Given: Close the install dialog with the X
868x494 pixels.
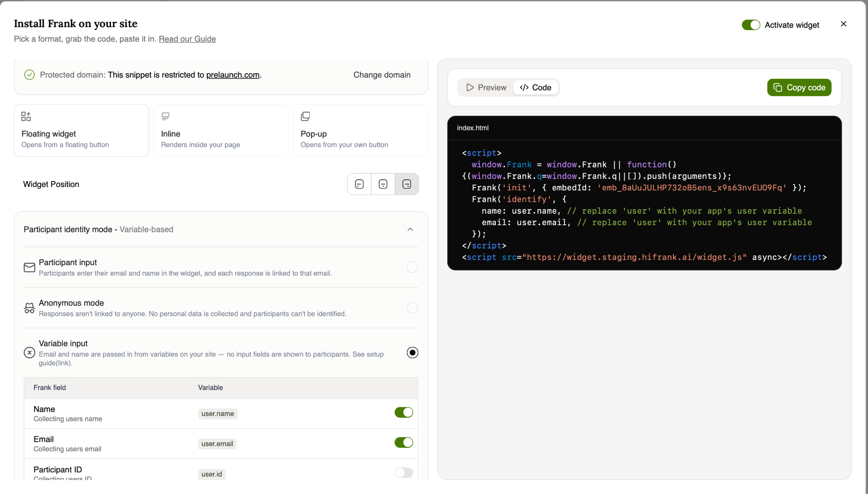Looking at the screenshot, I should [x=843, y=24].
